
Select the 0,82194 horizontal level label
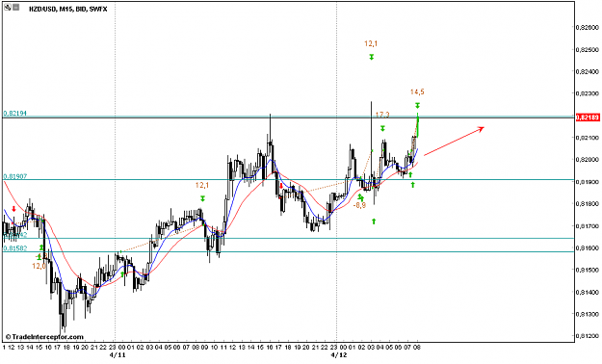click(15, 114)
